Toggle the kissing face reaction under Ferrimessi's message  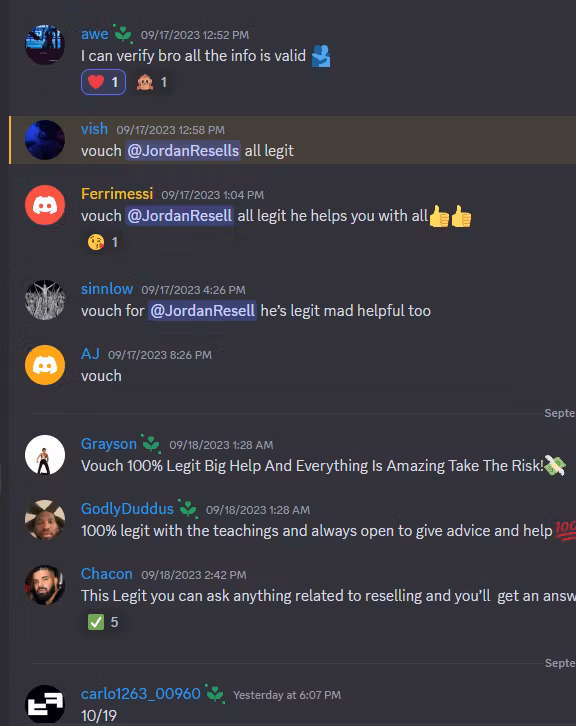coord(103,242)
